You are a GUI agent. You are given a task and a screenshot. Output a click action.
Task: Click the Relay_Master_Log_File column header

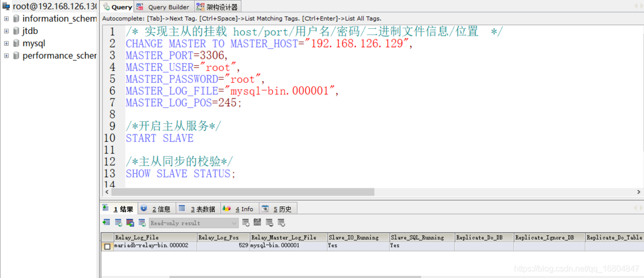tap(289, 238)
